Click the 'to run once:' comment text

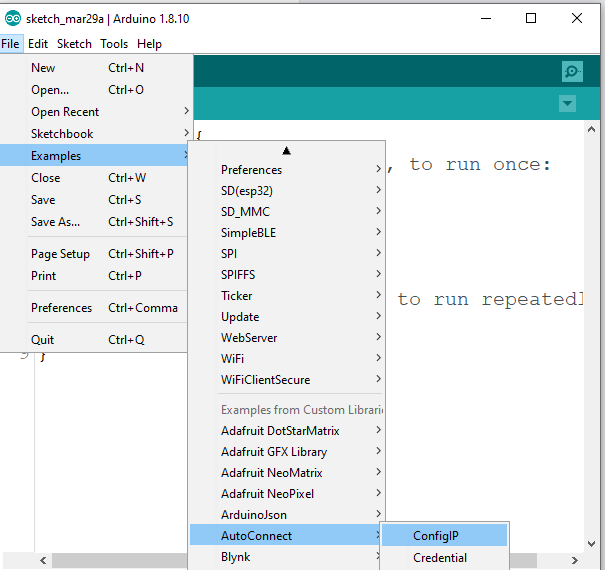(x=480, y=165)
